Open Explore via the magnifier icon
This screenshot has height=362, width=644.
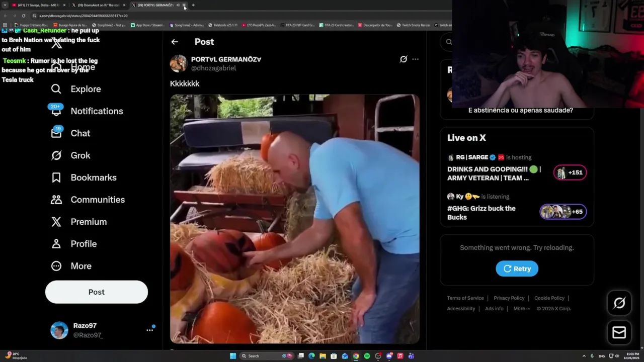[56, 89]
